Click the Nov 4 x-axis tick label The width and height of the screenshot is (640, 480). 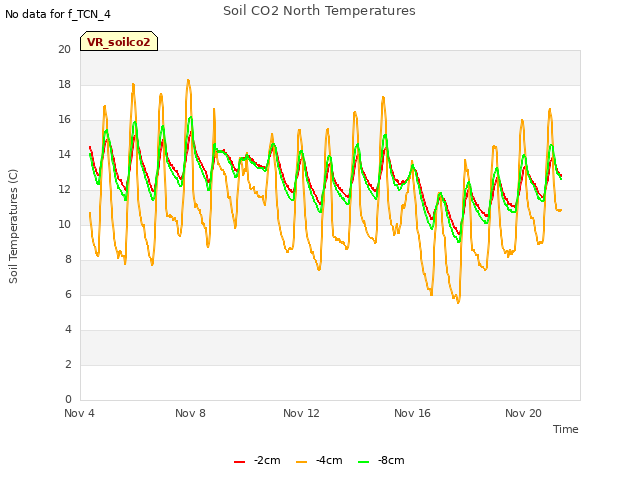coord(79,413)
